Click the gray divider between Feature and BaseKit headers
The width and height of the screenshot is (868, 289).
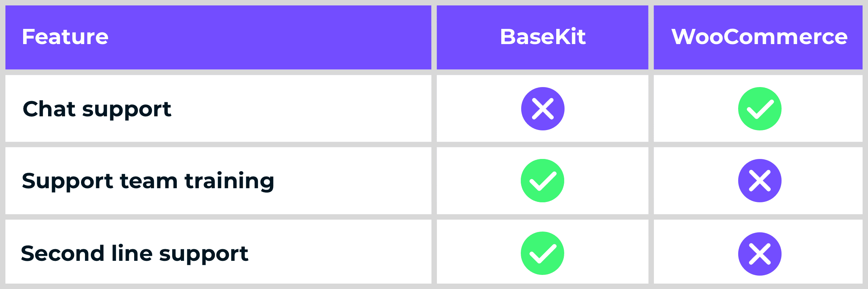tap(434, 37)
